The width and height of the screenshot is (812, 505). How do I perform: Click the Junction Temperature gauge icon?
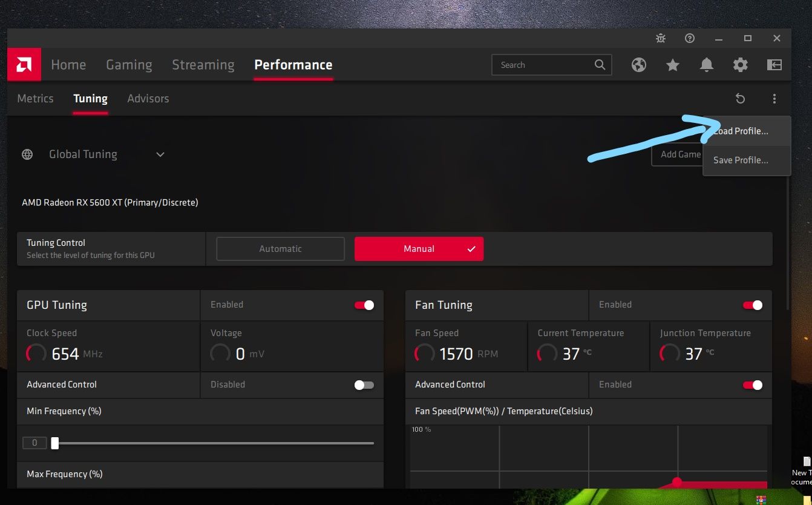(669, 354)
